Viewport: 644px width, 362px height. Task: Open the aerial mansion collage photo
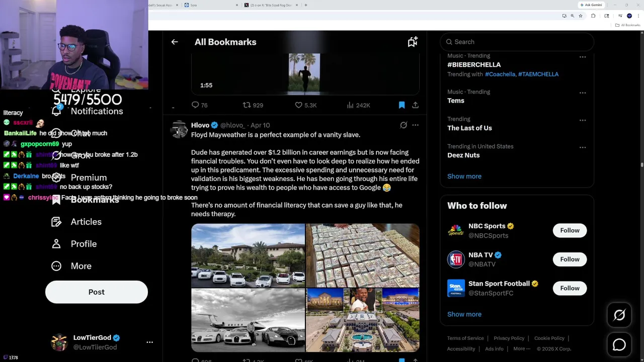pyautogui.click(x=363, y=320)
